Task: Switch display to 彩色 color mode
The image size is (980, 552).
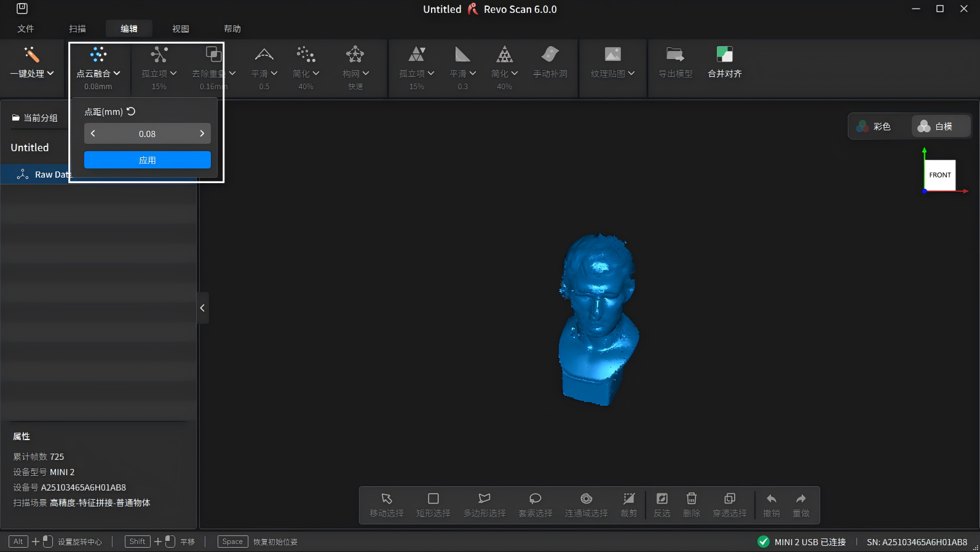Action: [x=874, y=126]
